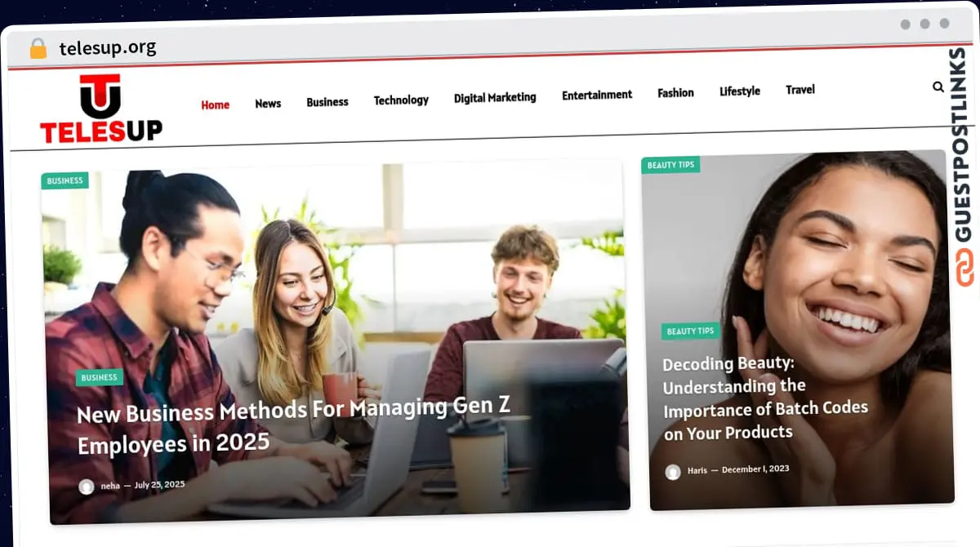This screenshot has height=547, width=980.
Task: Click the telesup.org address text
Action: click(108, 48)
